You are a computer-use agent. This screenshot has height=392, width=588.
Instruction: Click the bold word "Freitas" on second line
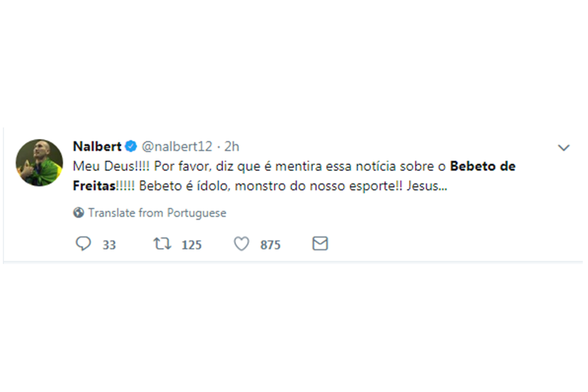coord(94,187)
